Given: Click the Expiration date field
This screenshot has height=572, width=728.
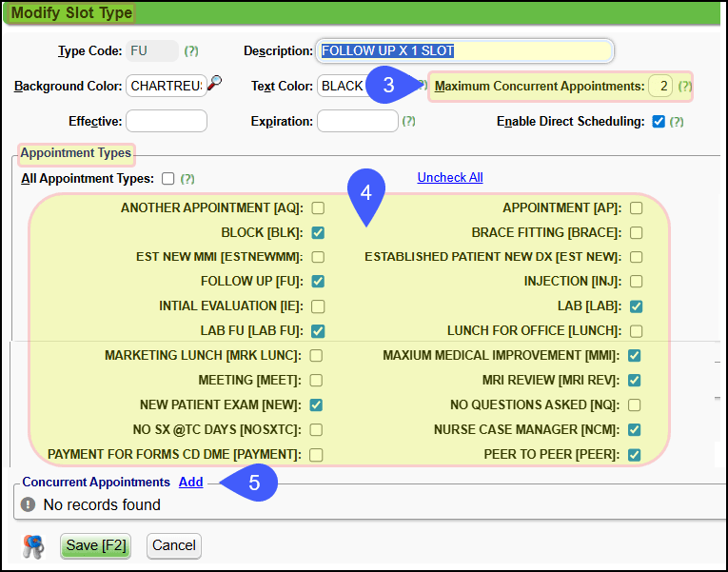Looking at the screenshot, I should tap(358, 121).
